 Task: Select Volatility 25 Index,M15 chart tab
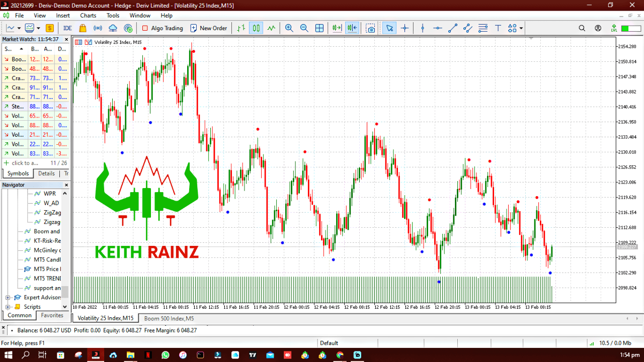tap(106, 318)
